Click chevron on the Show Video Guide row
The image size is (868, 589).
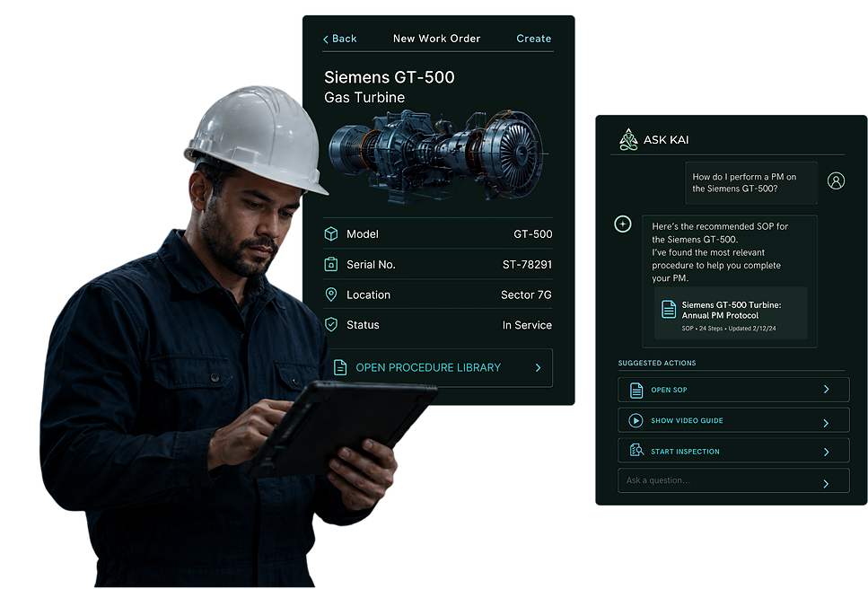coord(826,423)
